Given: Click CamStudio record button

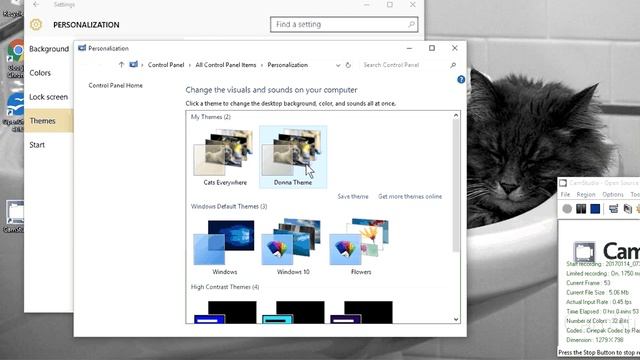Looking at the screenshot, I should (x=567, y=209).
